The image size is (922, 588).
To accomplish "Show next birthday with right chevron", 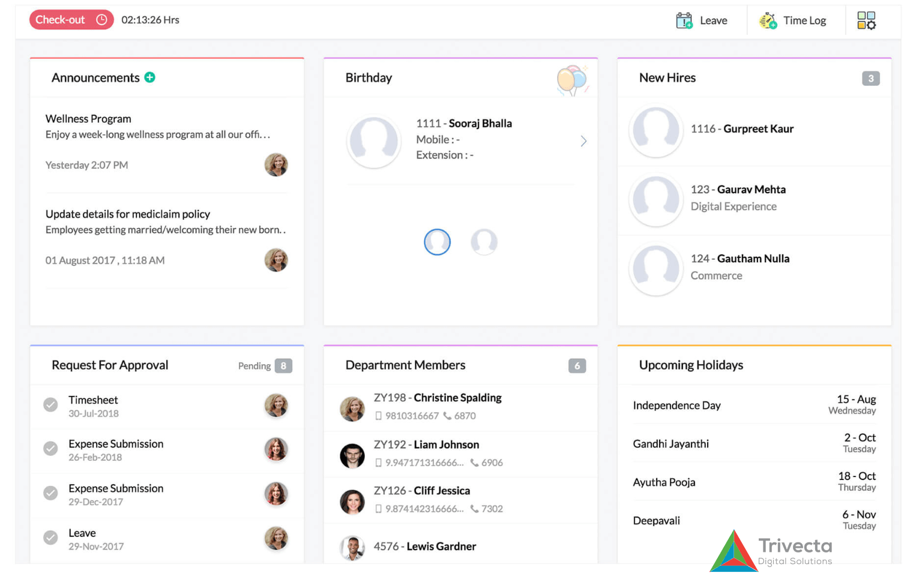I will click(583, 141).
